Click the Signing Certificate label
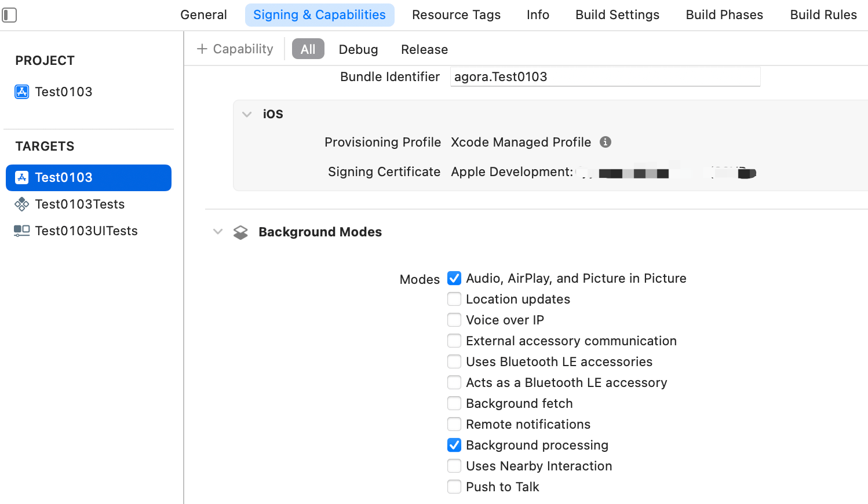The width and height of the screenshot is (868, 504). (384, 171)
